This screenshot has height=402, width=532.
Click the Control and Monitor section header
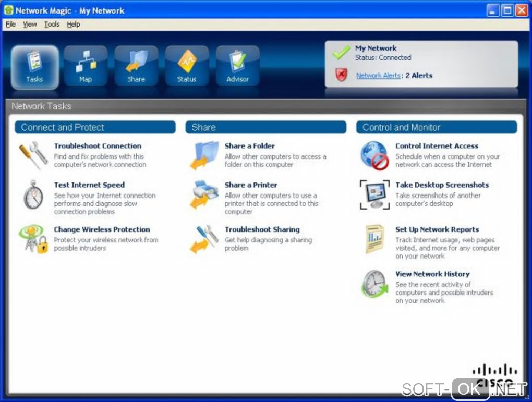(x=437, y=127)
